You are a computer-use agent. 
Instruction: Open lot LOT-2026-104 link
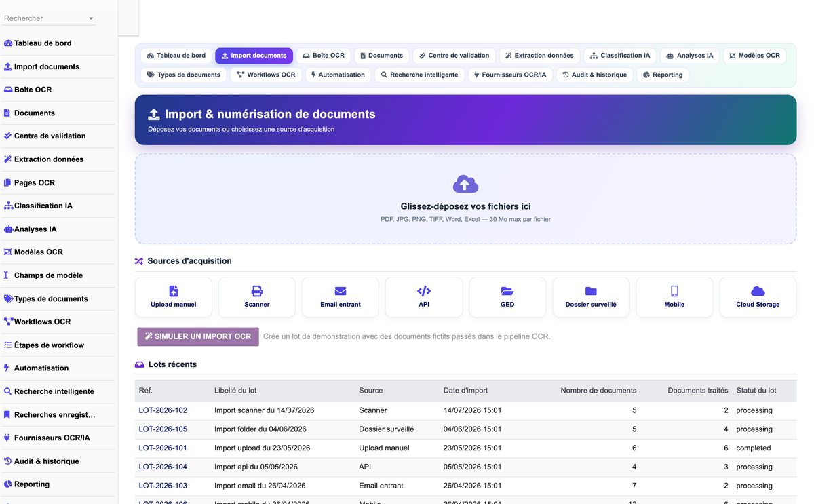(x=163, y=467)
